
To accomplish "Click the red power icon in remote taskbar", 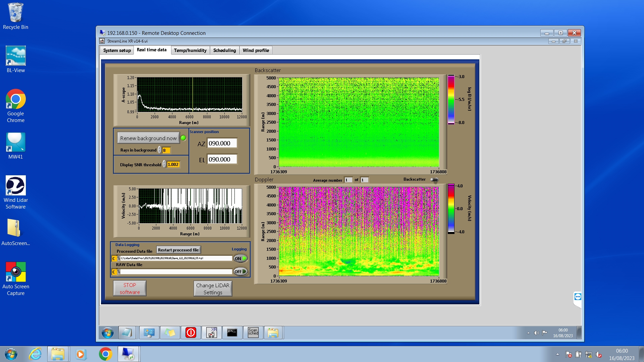I will (191, 333).
